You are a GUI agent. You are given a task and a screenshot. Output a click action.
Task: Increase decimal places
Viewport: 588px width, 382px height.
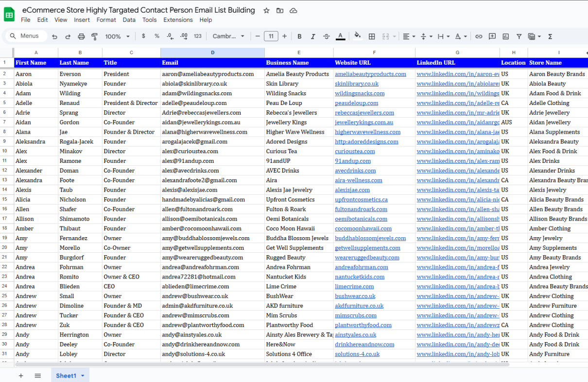coord(184,36)
